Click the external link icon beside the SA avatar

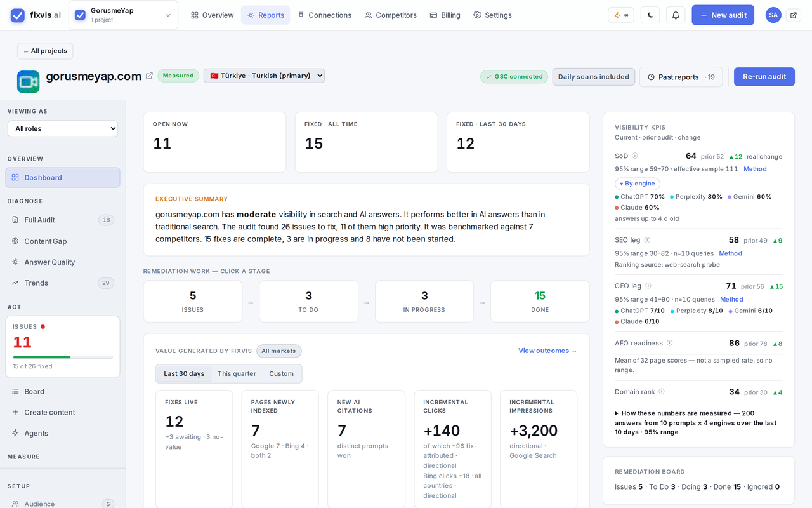tap(793, 15)
